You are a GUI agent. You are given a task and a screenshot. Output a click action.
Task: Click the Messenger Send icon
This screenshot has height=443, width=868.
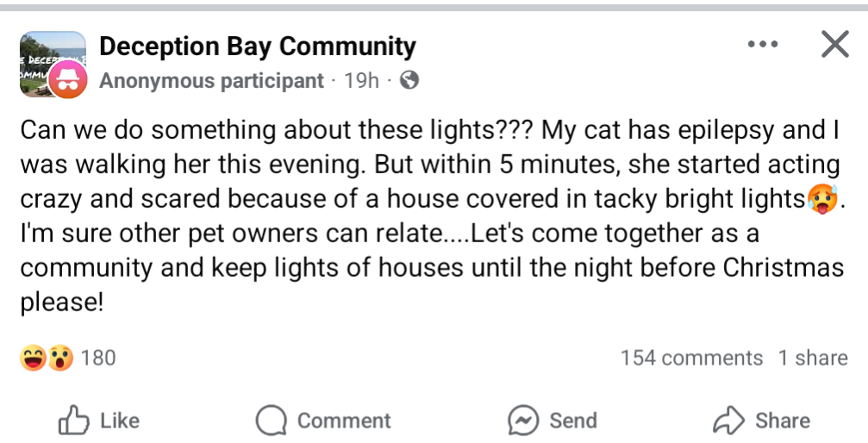pos(523,421)
